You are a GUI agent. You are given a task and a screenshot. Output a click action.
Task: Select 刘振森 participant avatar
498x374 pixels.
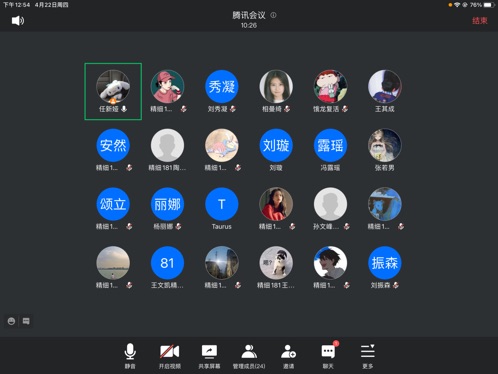[385, 263]
